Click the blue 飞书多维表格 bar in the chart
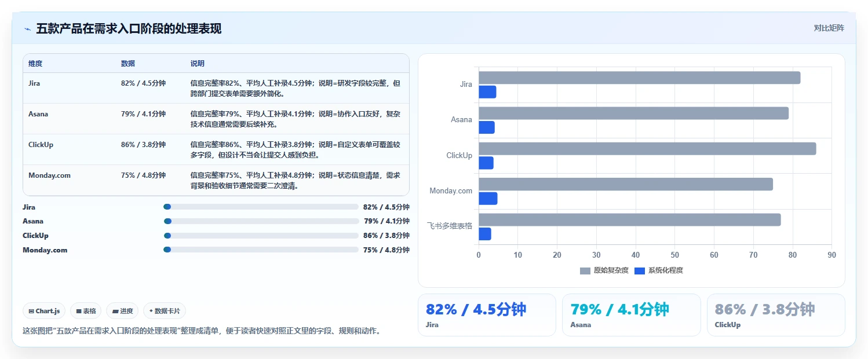 point(485,234)
